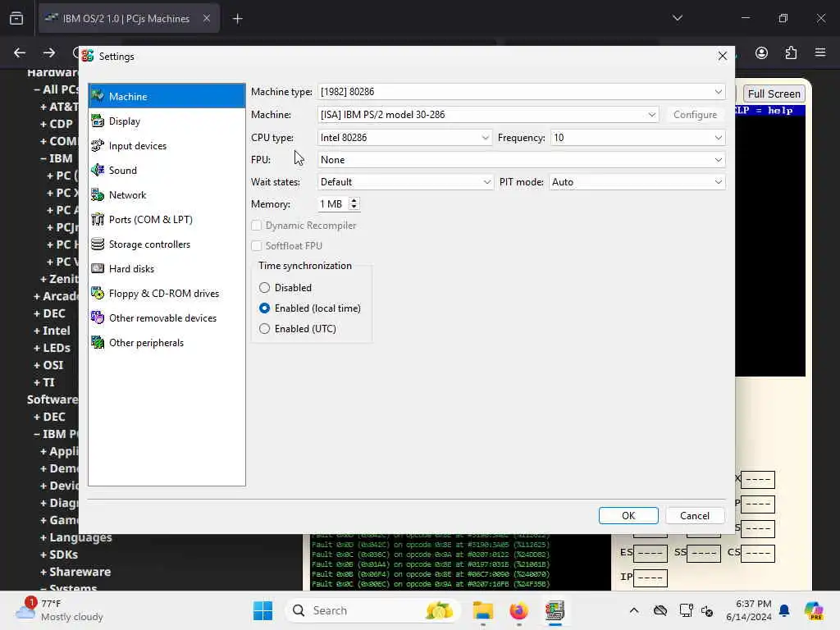The height and width of the screenshot is (630, 840).
Task: Open the Wait states dropdown
Action: click(405, 182)
